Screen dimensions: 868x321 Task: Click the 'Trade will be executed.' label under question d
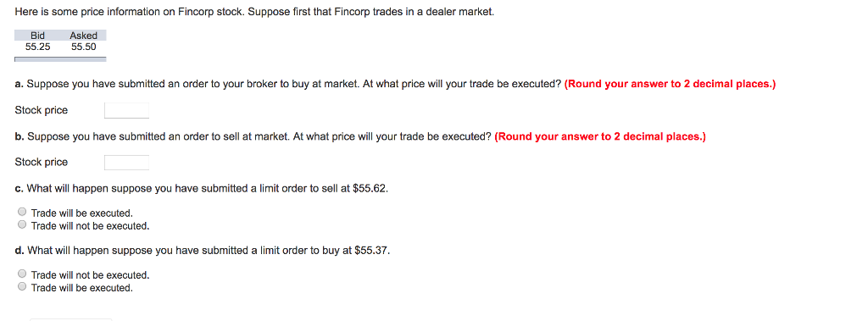click(x=82, y=288)
